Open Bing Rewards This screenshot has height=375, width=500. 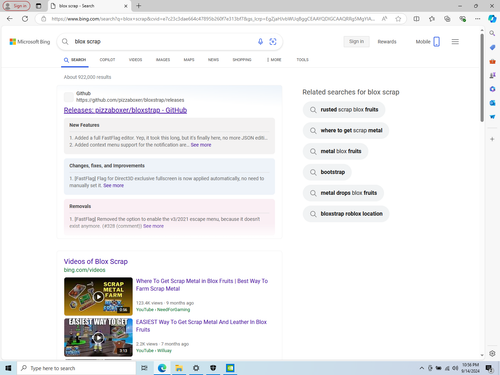(x=387, y=42)
